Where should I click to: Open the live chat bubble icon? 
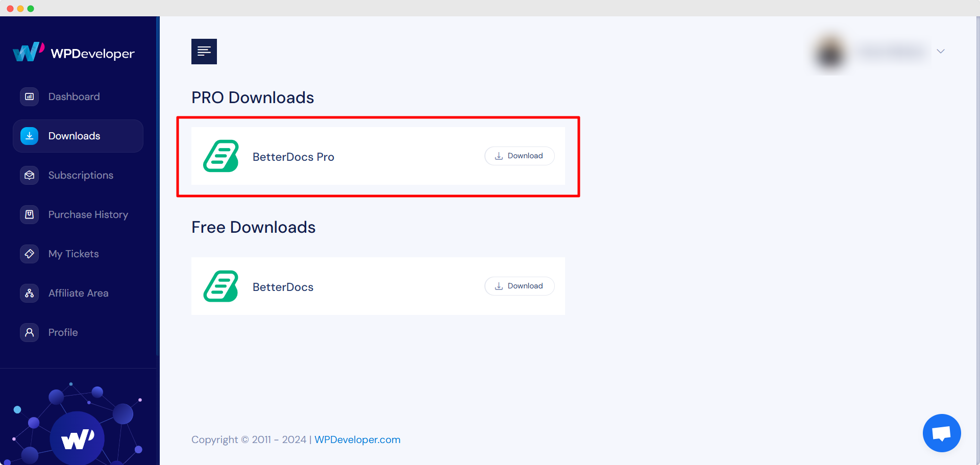(942, 433)
